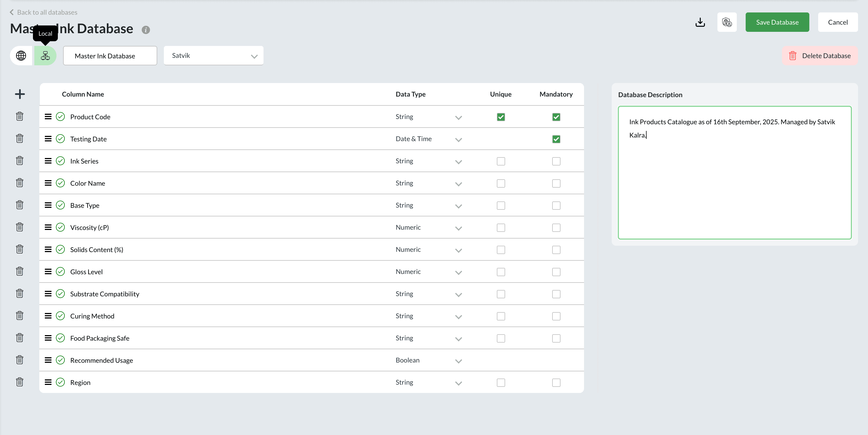868x435 pixels.
Task: Click the Cancel button
Action: pos(838,22)
